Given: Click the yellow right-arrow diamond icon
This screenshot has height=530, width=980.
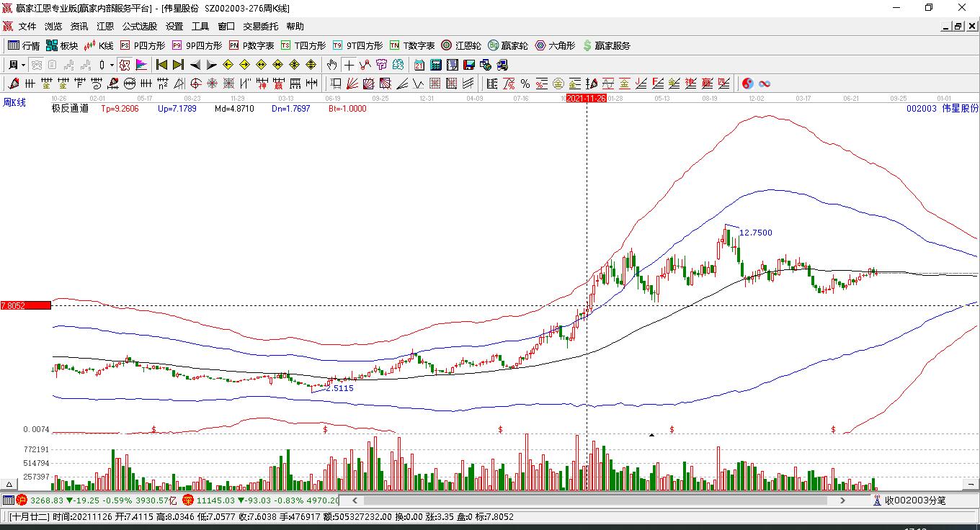Looking at the screenshot, I should (245, 65).
